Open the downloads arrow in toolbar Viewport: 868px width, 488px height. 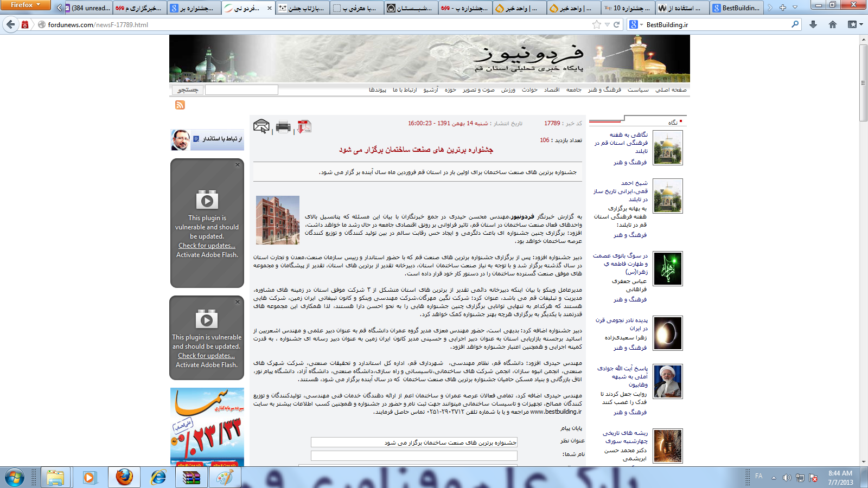[x=813, y=24]
